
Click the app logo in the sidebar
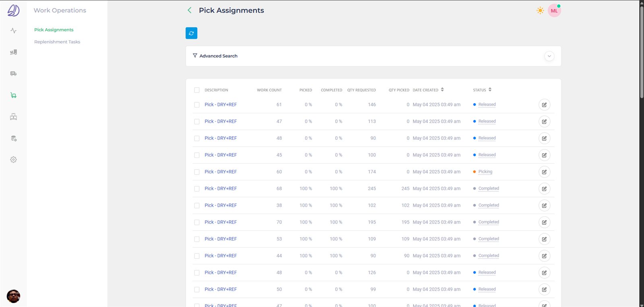point(13,10)
